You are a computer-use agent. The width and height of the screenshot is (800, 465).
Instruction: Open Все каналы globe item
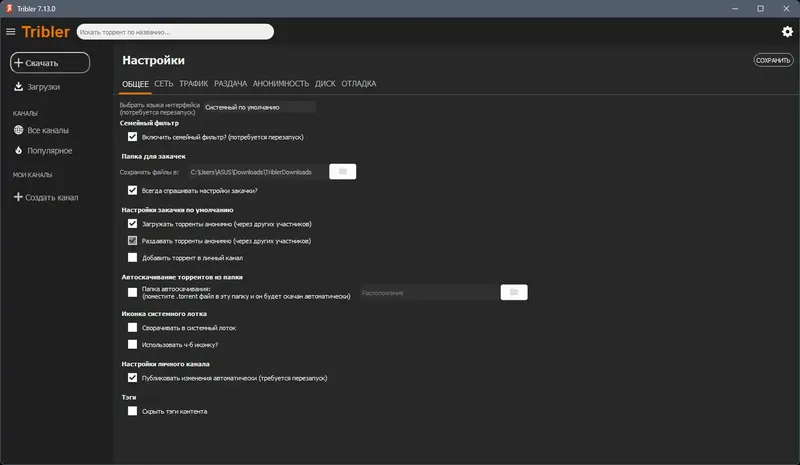tap(41, 130)
